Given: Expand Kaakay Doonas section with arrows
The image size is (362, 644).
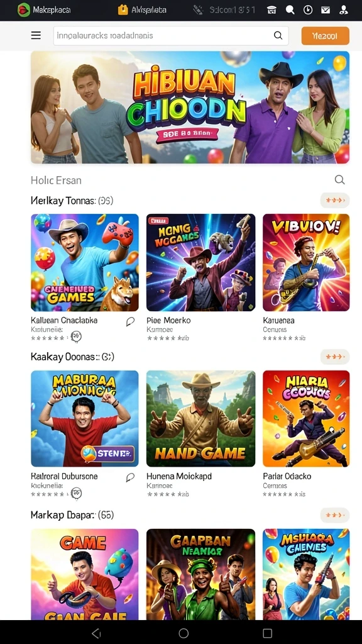Looking at the screenshot, I should tap(335, 357).
